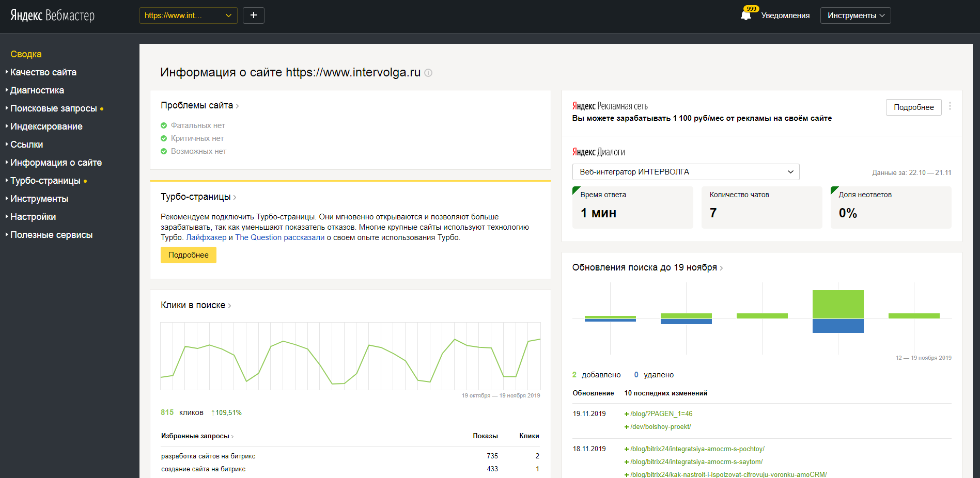Click the info icon next to site title
The width and height of the screenshot is (980, 478).
[x=428, y=73]
